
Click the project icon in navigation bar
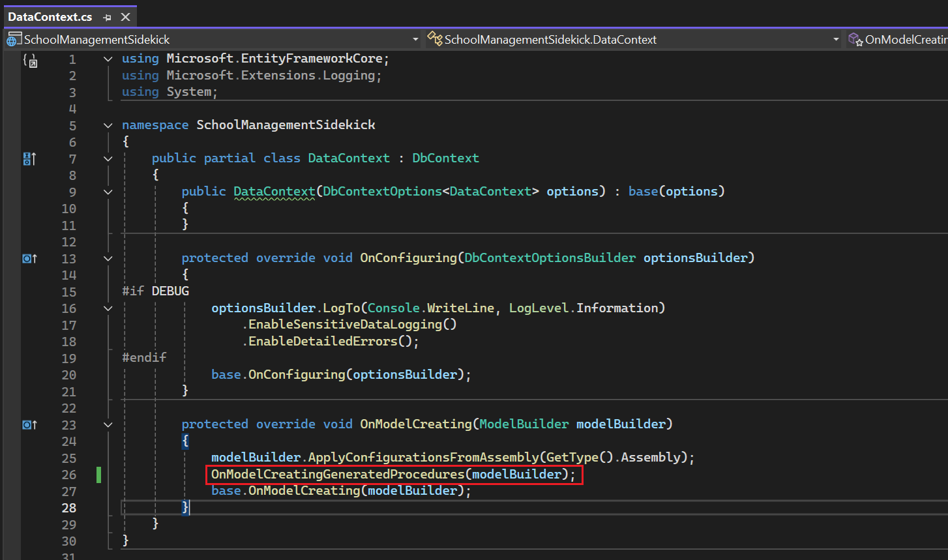(14, 40)
